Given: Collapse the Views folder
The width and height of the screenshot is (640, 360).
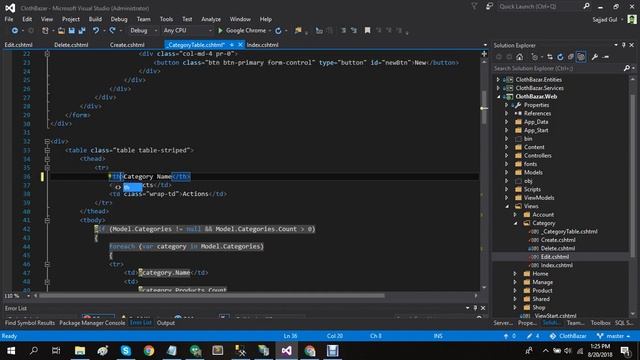Looking at the screenshot, I should [x=507, y=206].
